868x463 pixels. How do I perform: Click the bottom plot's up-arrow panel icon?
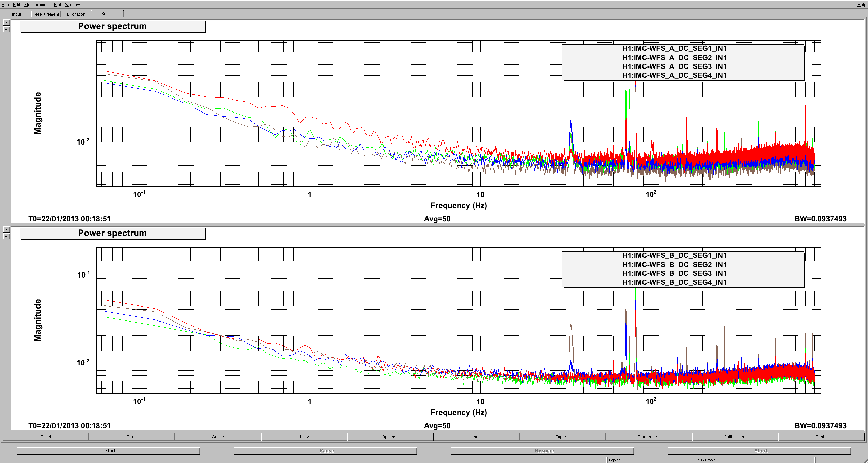click(x=6, y=236)
